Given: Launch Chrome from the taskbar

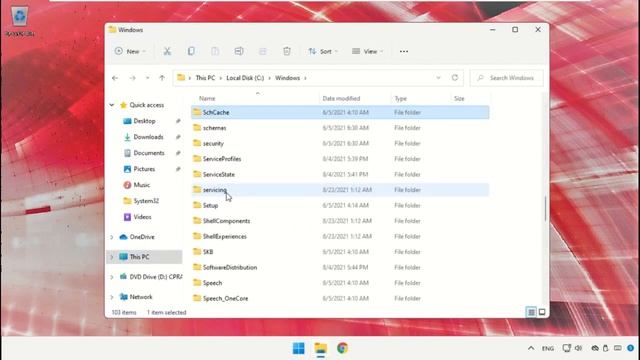Looking at the screenshot, I should [342, 348].
